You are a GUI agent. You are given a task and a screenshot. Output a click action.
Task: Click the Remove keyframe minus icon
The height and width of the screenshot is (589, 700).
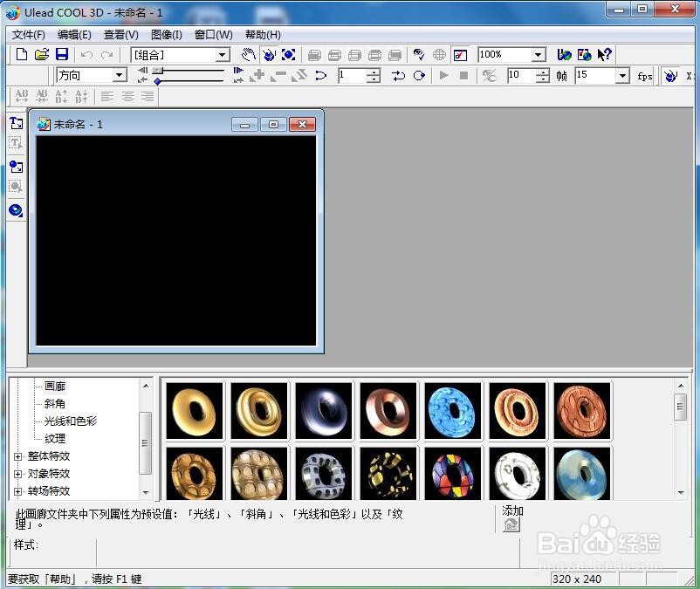(x=278, y=75)
